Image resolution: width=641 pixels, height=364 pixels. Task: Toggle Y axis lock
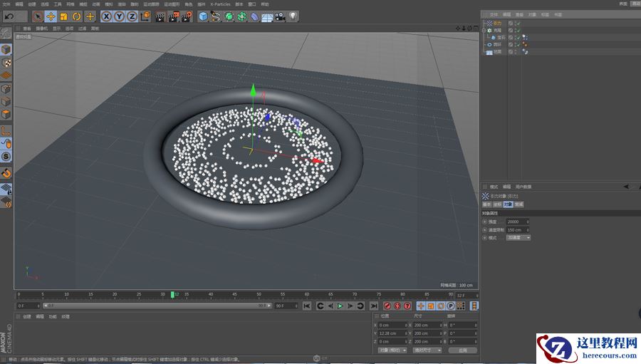click(119, 16)
